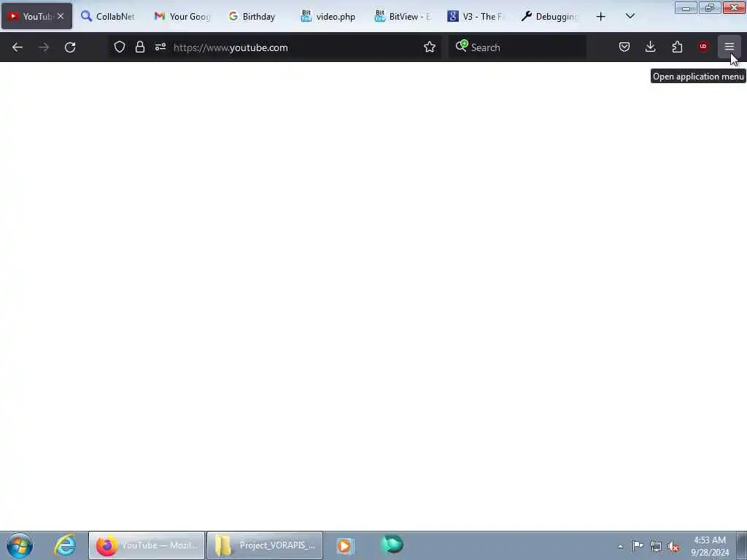Select YouTube Mozilla Firefox taskbar button

tap(147, 545)
